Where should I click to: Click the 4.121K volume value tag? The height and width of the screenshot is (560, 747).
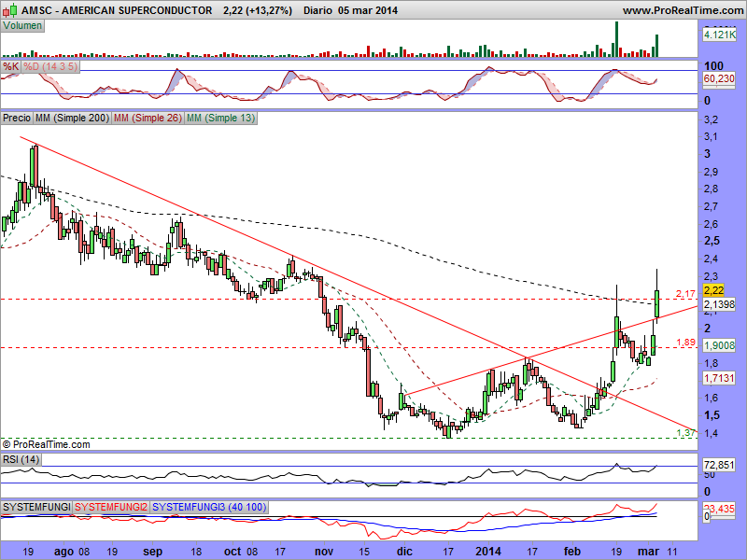(719, 35)
